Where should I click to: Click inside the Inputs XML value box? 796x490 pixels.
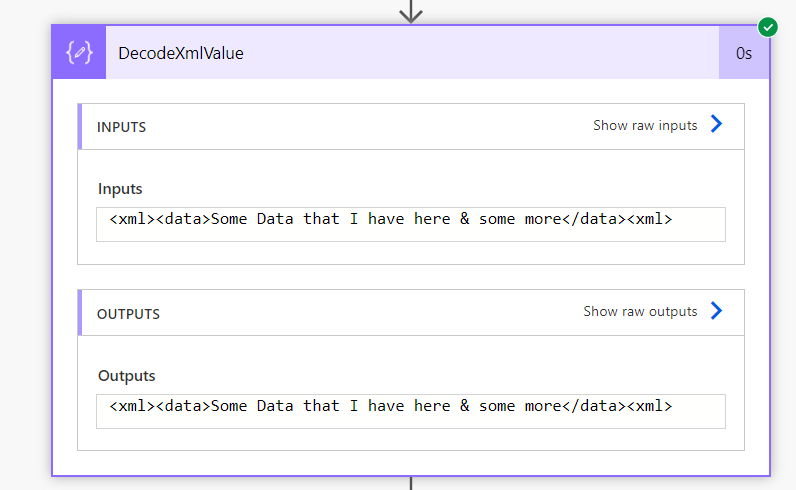tap(411, 224)
